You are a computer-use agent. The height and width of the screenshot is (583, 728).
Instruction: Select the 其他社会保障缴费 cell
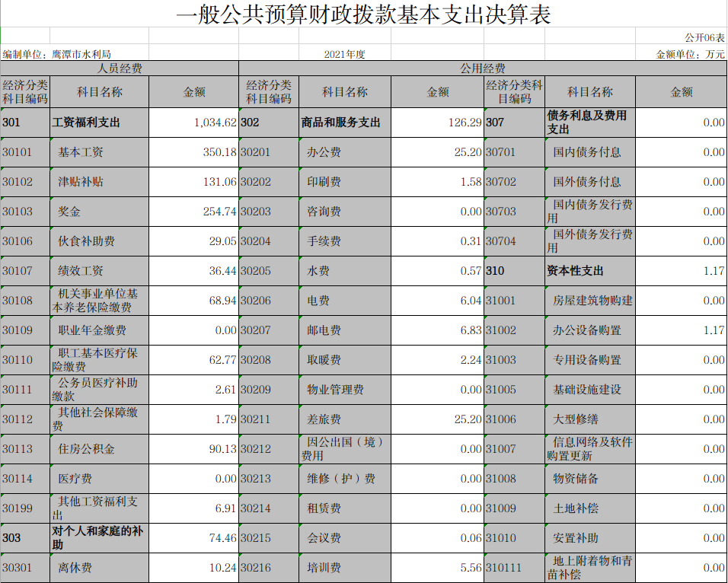pyautogui.click(x=99, y=419)
